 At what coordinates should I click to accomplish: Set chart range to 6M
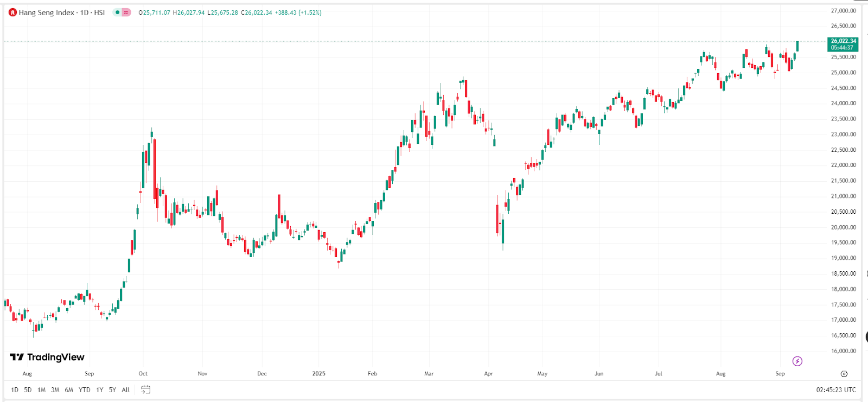click(x=69, y=390)
